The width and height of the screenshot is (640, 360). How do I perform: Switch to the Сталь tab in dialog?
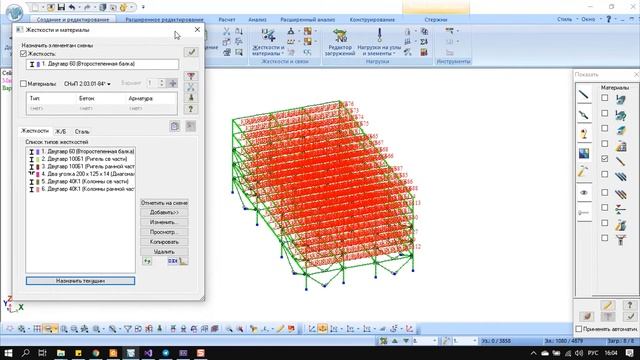82,131
